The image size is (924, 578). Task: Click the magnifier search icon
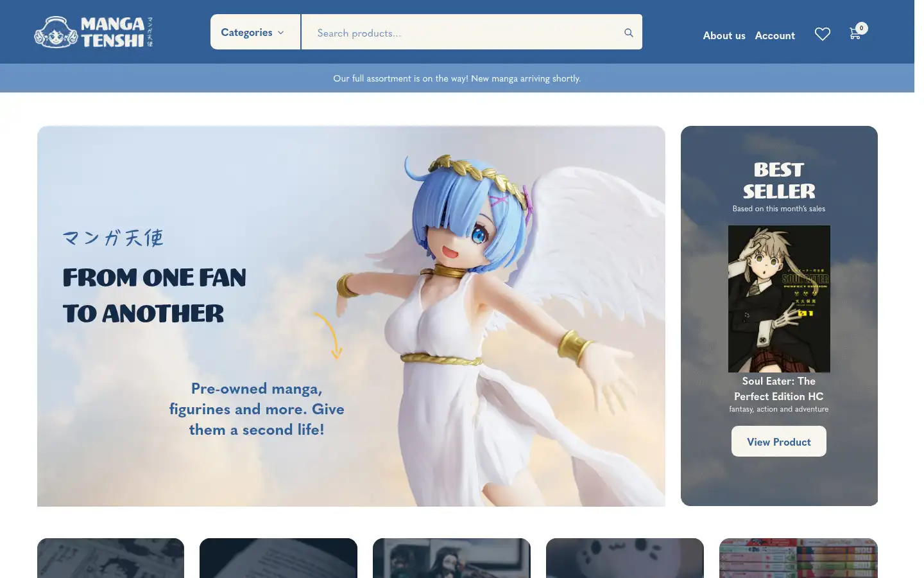coord(629,33)
